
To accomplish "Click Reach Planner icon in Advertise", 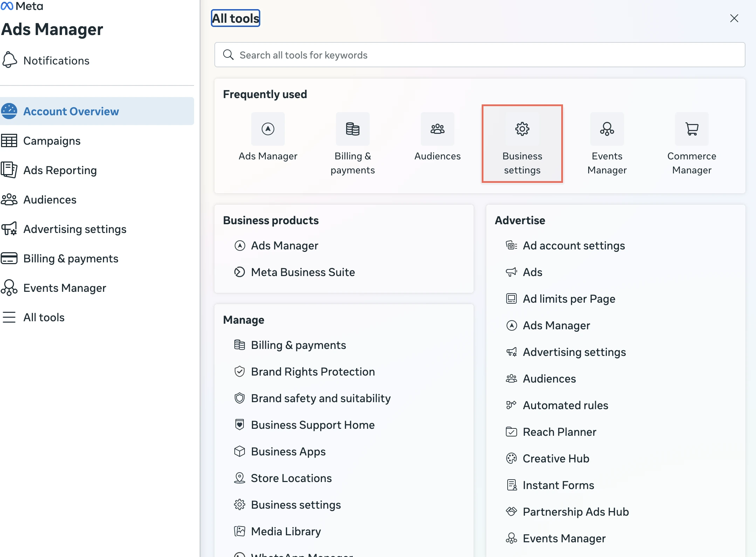I will (x=511, y=432).
